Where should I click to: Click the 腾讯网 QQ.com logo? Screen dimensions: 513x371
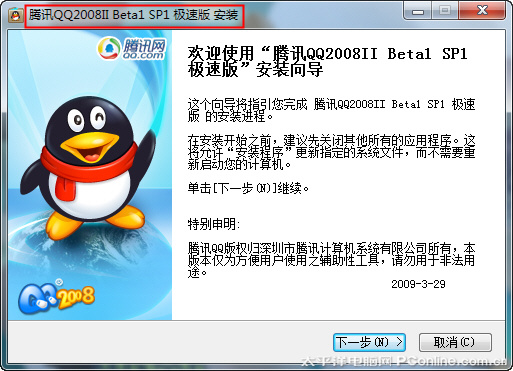[132, 49]
